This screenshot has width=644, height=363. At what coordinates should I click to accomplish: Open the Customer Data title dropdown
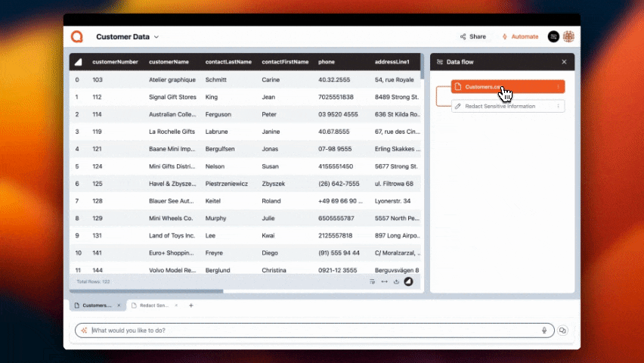[156, 36]
